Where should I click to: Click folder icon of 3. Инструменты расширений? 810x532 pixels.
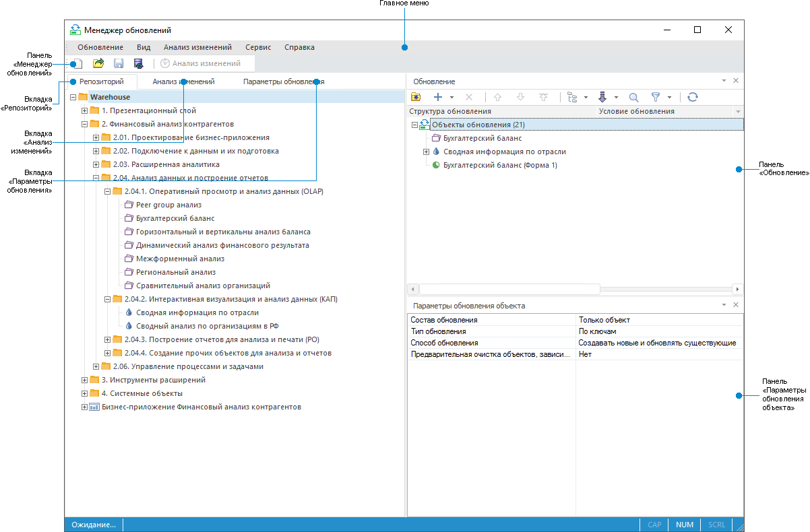click(95, 380)
